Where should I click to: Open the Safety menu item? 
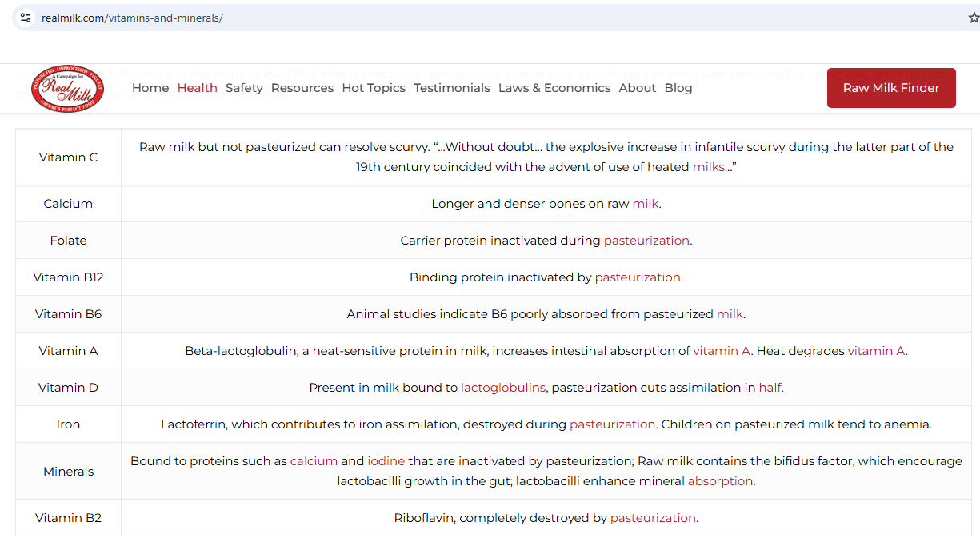click(x=244, y=88)
